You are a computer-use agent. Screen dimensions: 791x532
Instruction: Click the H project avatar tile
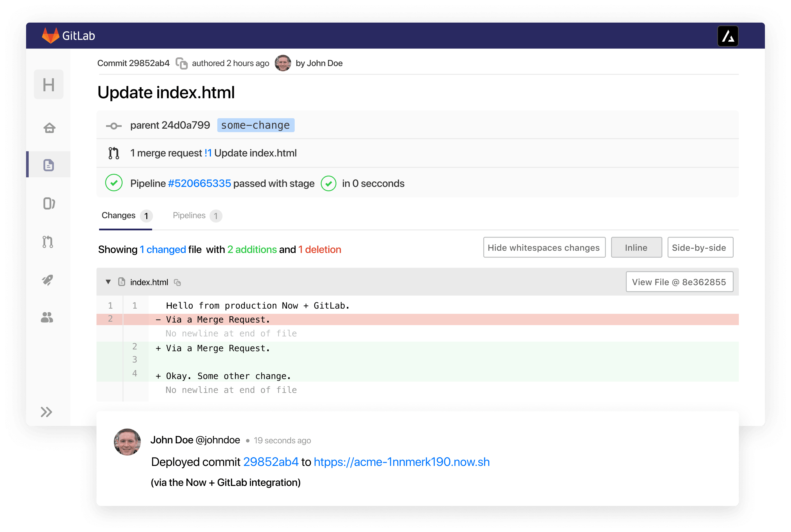pos(49,85)
